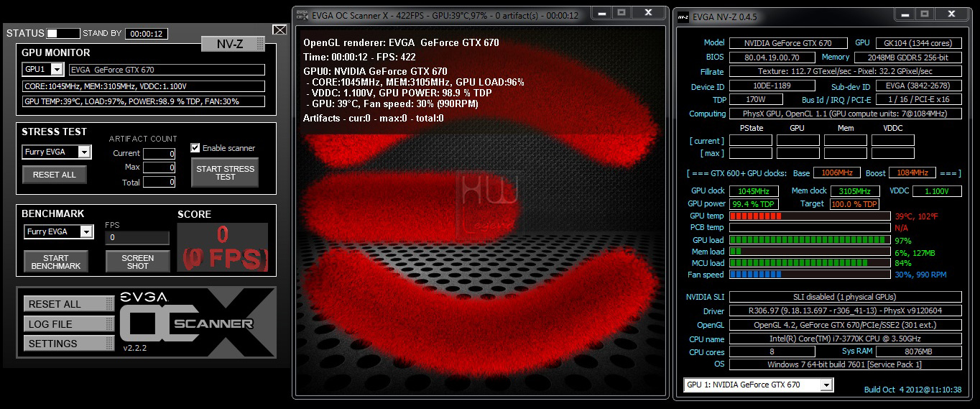Click the OS Windows 7 64-bit field
980x409 pixels.
pos(846,364)
